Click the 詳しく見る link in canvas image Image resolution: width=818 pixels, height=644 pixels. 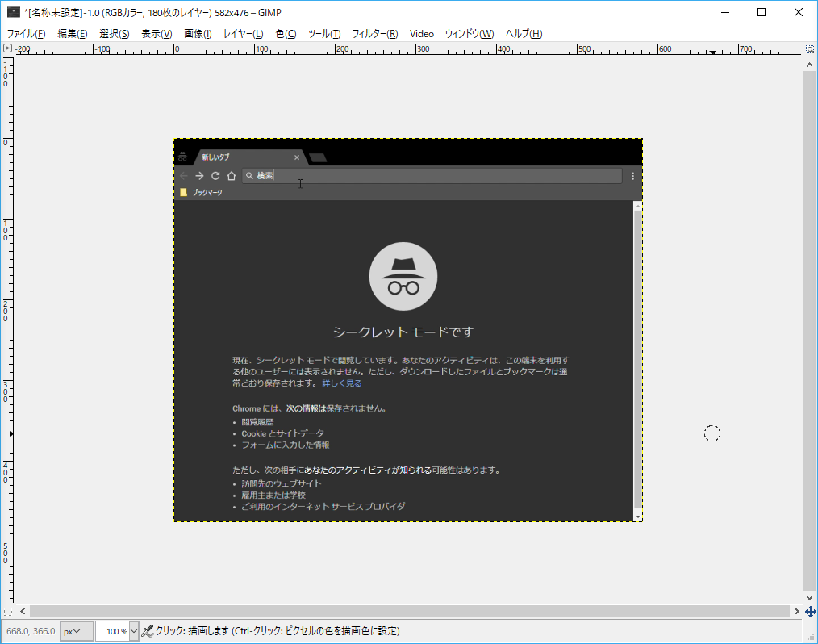click(342, 383)
